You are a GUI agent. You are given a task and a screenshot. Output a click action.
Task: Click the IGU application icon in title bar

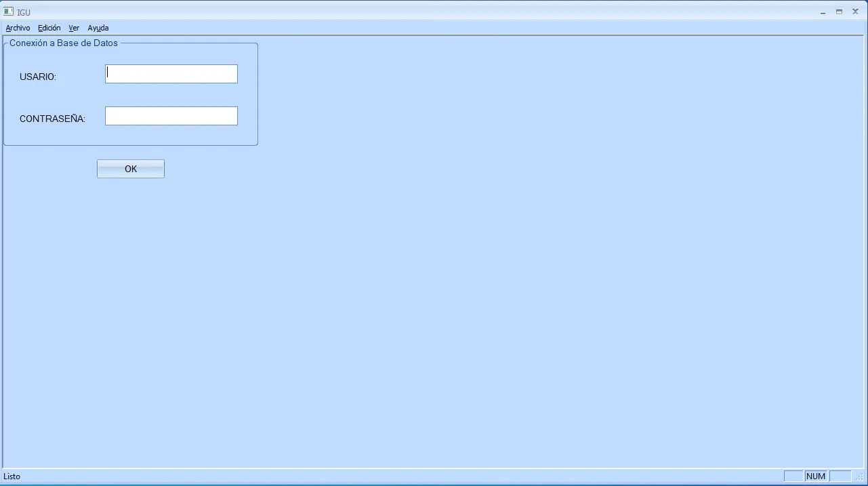coord(9,12)
